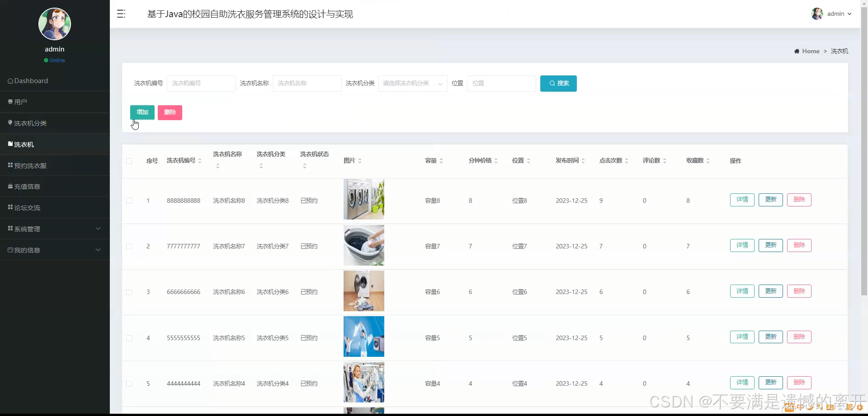Open Dashboard in the sidebar
The image size is (868, 416).
pyautogui.click(x=55, y=80)
